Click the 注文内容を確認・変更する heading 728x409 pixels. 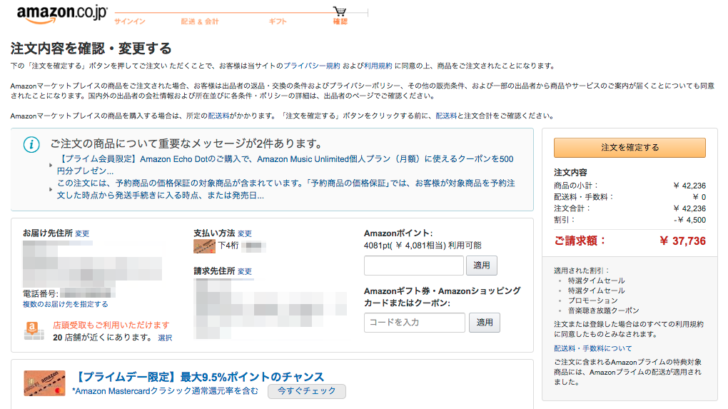91,48
